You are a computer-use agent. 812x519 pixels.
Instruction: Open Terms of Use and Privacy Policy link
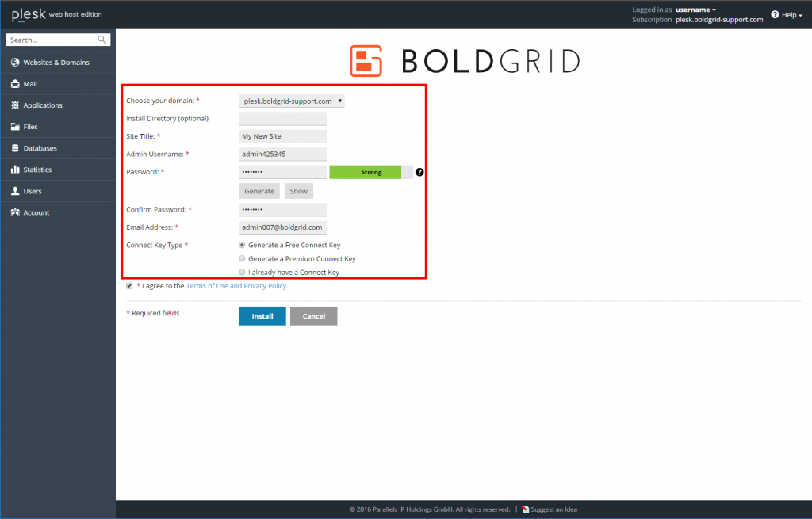[236, 285]
